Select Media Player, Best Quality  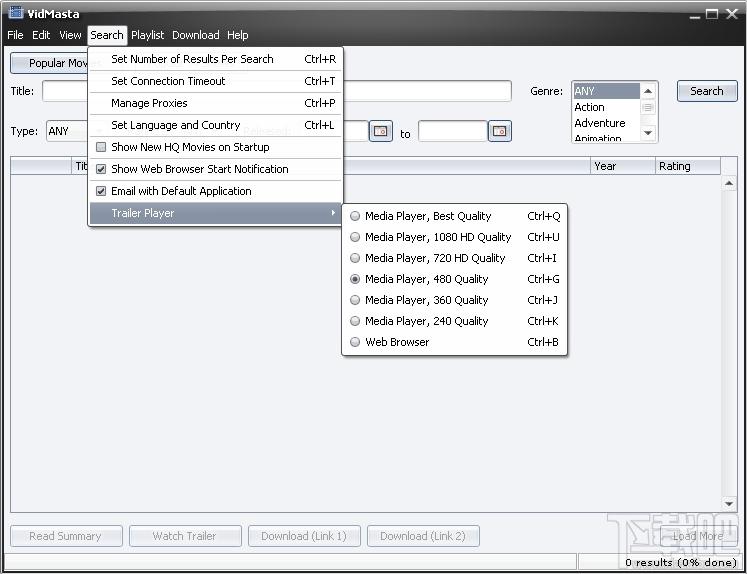pyautogui.click(x=454, y=216)
